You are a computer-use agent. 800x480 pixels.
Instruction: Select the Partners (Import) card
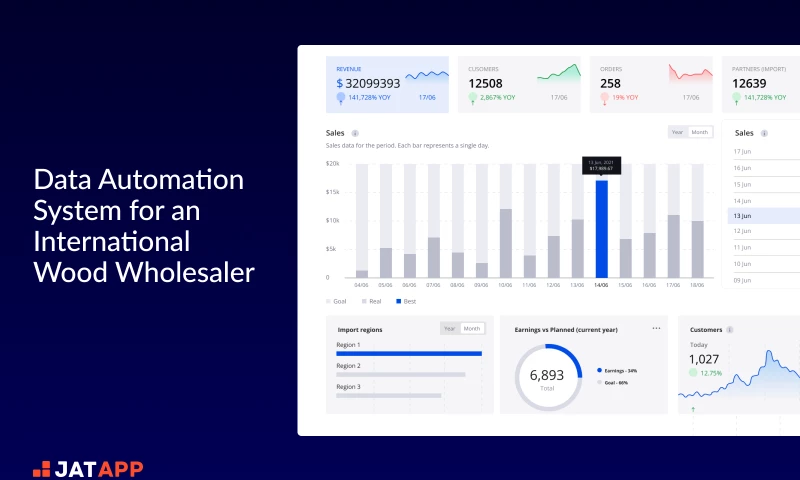pyautogui.click(x=761, y=84)
